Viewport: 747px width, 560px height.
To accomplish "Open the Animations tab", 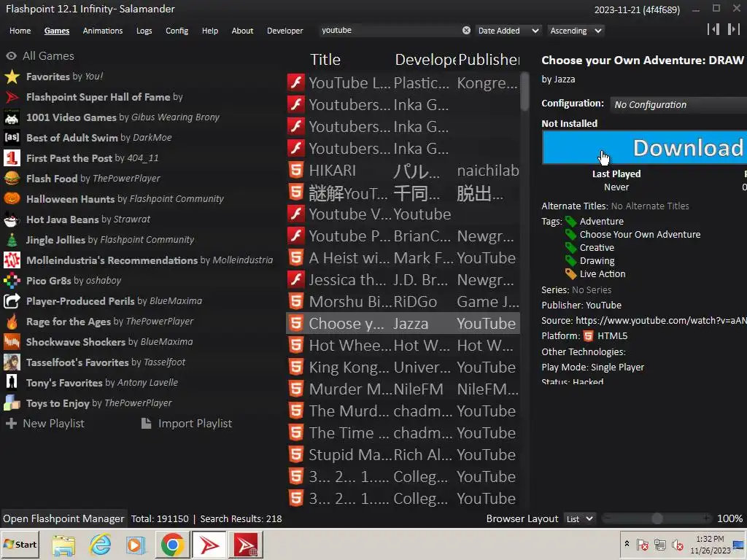I will 103,31.
